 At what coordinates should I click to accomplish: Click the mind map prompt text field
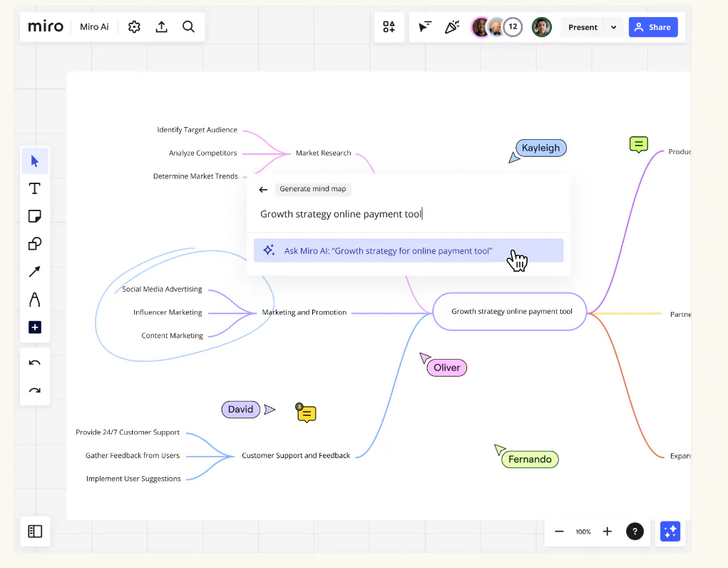click(x=408, y=214)
